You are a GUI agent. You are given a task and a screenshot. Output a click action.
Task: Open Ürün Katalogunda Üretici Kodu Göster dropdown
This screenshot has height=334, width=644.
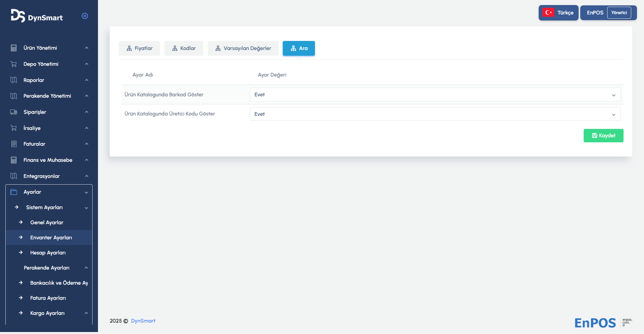pos(435,114)
